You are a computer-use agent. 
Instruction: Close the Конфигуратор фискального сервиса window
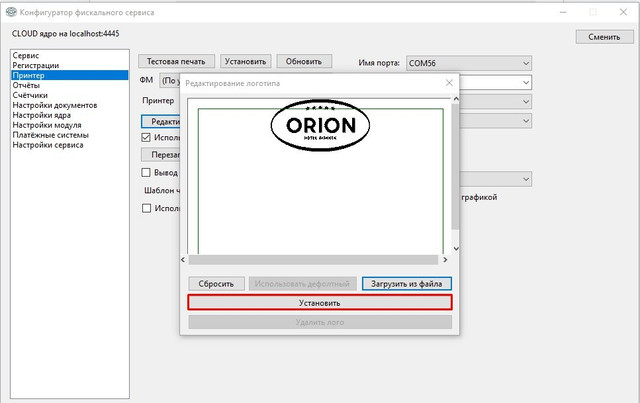point(623,12)
